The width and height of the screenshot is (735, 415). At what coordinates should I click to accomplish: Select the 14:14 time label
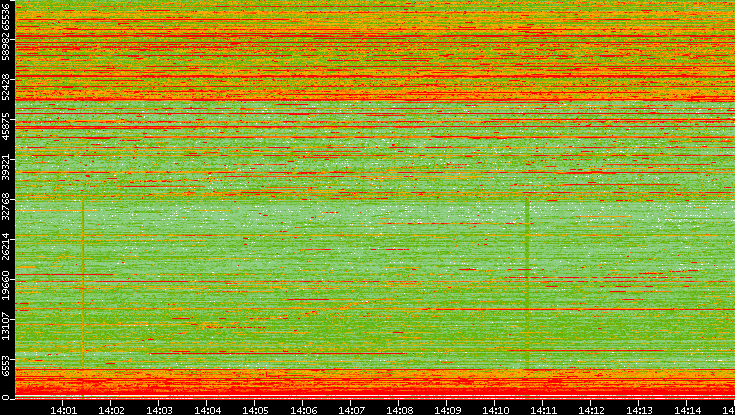coord(688,410)
